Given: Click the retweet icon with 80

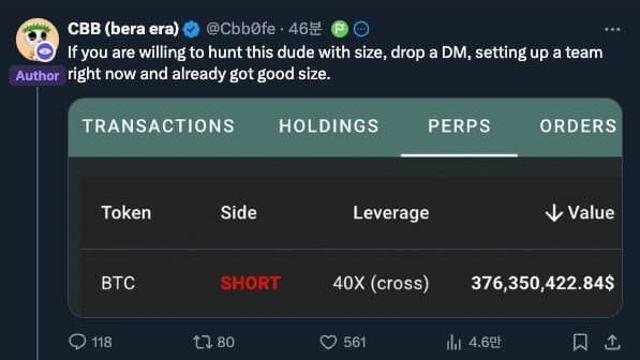Looking at the screenshot, I should (202, 342).
